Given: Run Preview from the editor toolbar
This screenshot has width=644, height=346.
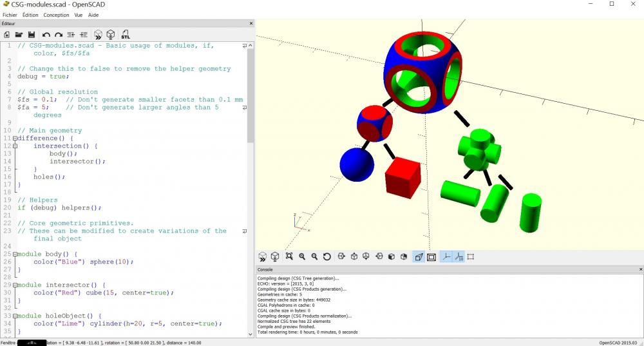Looking at the screenshot, I should tap(98, 35).
